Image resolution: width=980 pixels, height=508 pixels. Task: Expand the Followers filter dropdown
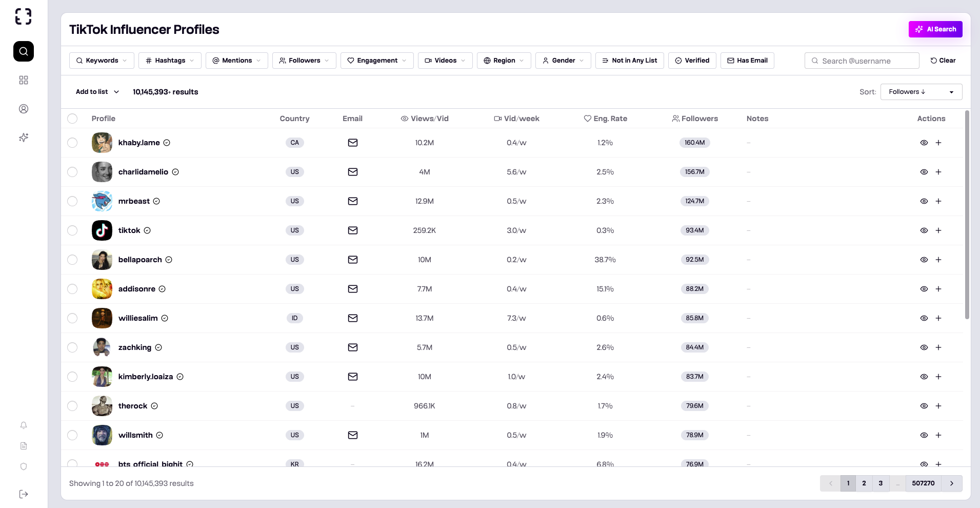[x=304, y=61]
